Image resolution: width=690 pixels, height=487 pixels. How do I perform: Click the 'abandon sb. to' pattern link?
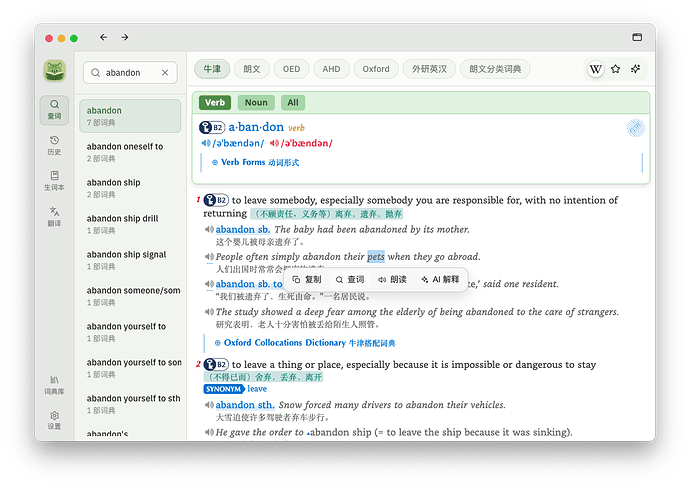[249, 284]
